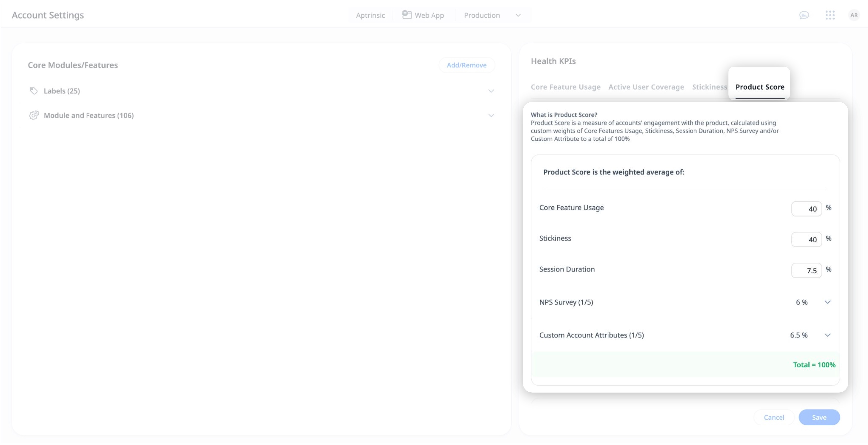Open the Production environment dropdown
Viewport: 868px width, 445px height.
[x=518, y=15]
